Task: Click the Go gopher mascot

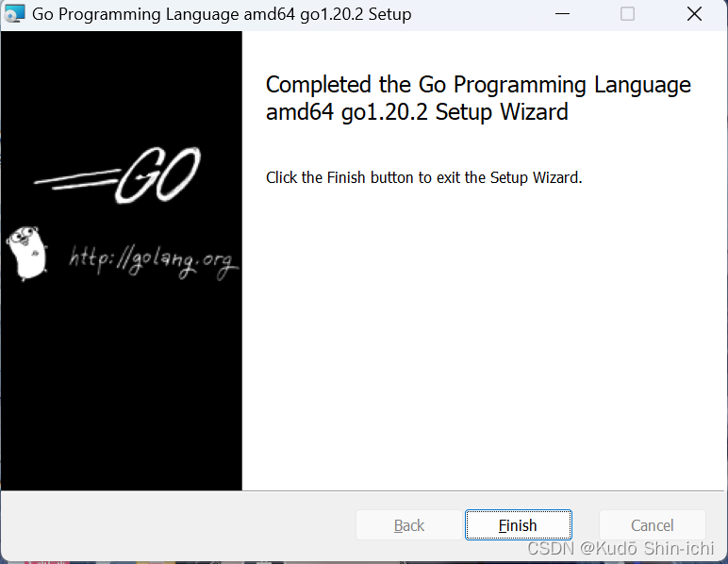Action: tap(27, 253)
